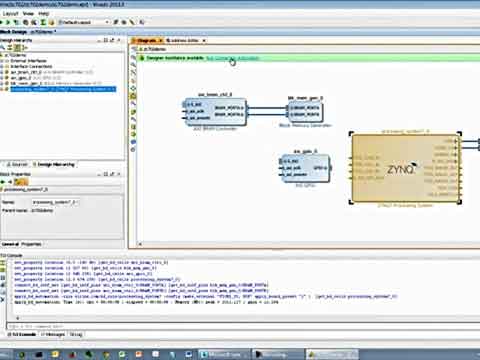Expand the axi_gpio_0 tree node
The height and width of the screenshot is (360, 480).
coord(1,78)
